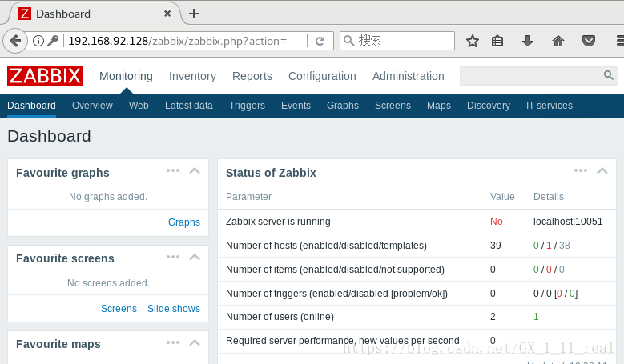This screenshot has width=624, height=364.
Task: Open Favourite maps three-dots menu
Action: point(173,342)
